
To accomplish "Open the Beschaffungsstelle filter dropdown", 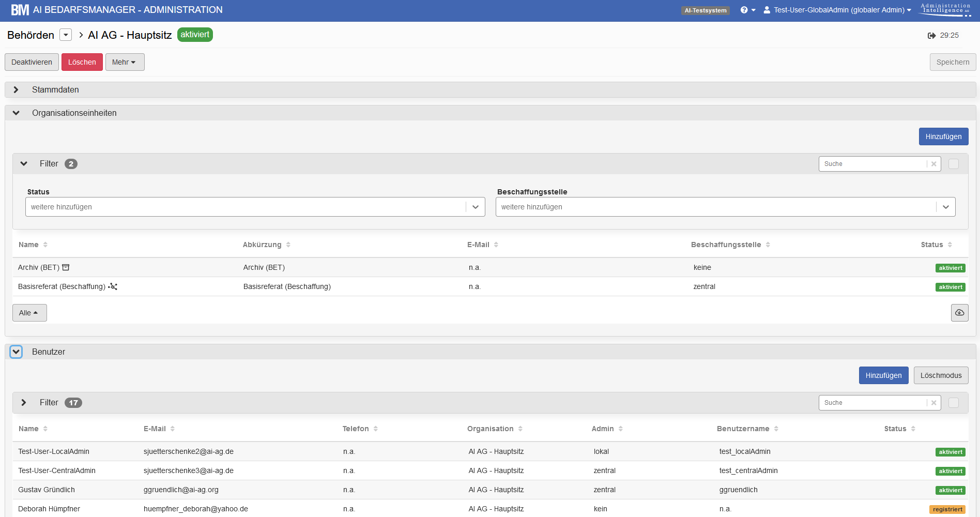I will pos(945,207).
